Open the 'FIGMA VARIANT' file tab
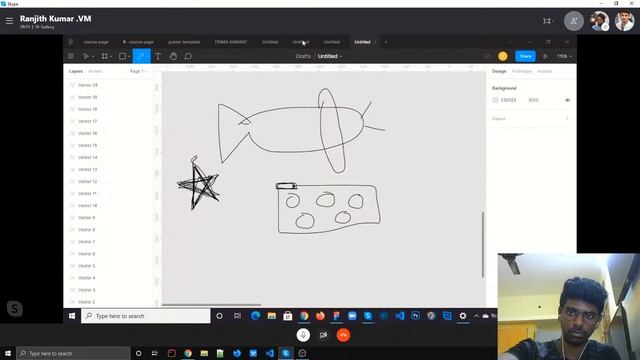The width and height of the screenshot is (640, 360). 231,42
